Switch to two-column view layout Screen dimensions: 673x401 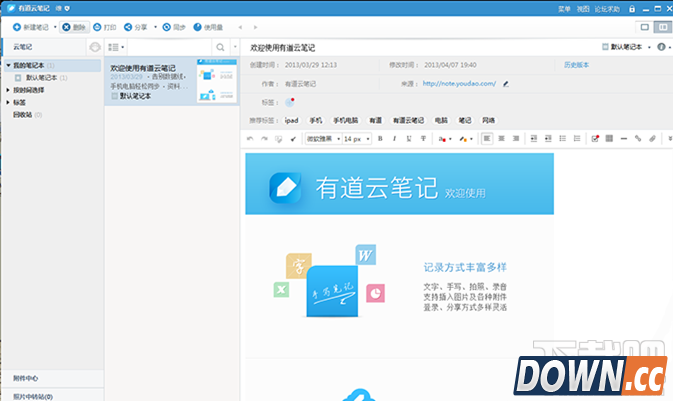coord(663,27)
